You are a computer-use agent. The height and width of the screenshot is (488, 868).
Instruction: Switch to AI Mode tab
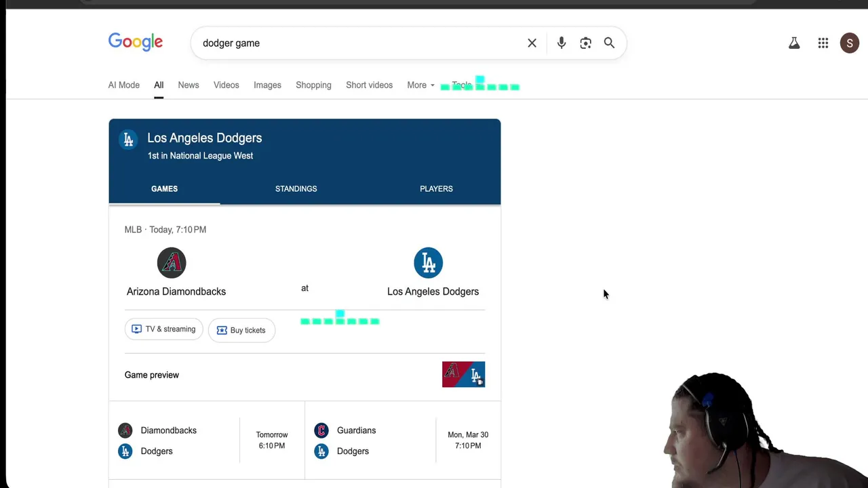click(124, 85)
